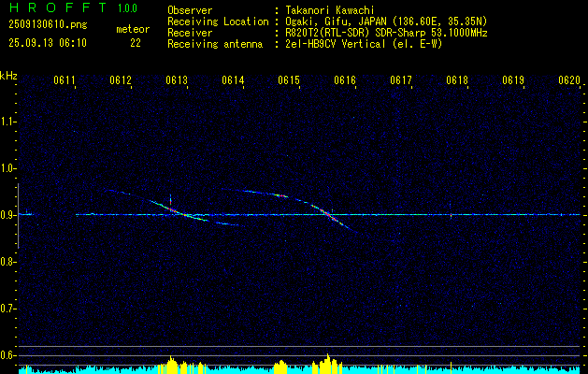
Task: Click the 0611 time axis marker
Action: [x=65, y=80]
